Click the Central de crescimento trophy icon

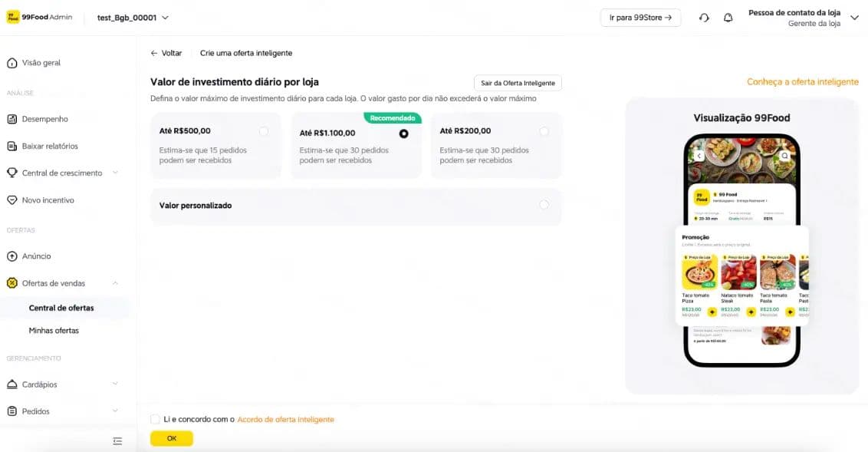click(x=12, y=173)
